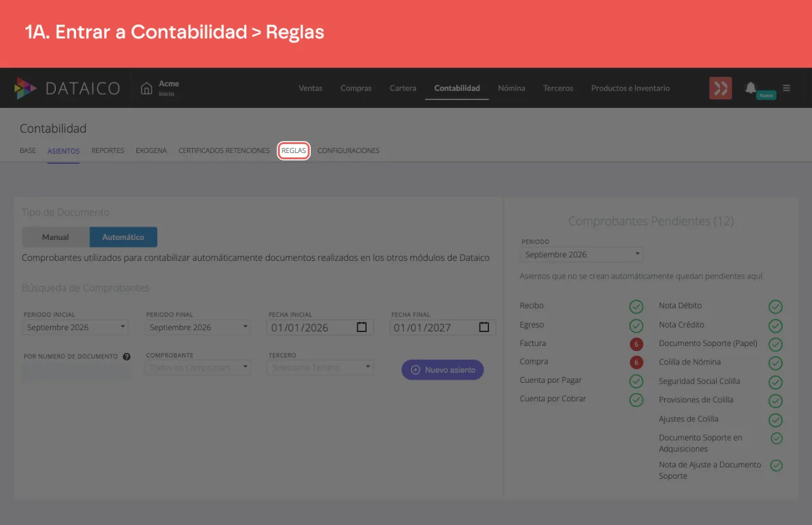
Task: Click the Cuenta por Cobrar check icon
Action: (636, 400)
